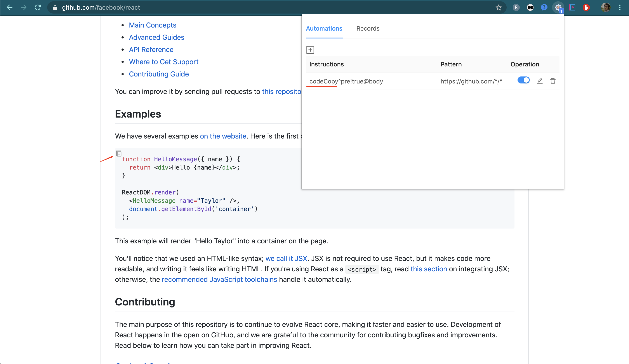629x364 pixels.
Task: Click the add automation plus icon
Action: point(310,50)
